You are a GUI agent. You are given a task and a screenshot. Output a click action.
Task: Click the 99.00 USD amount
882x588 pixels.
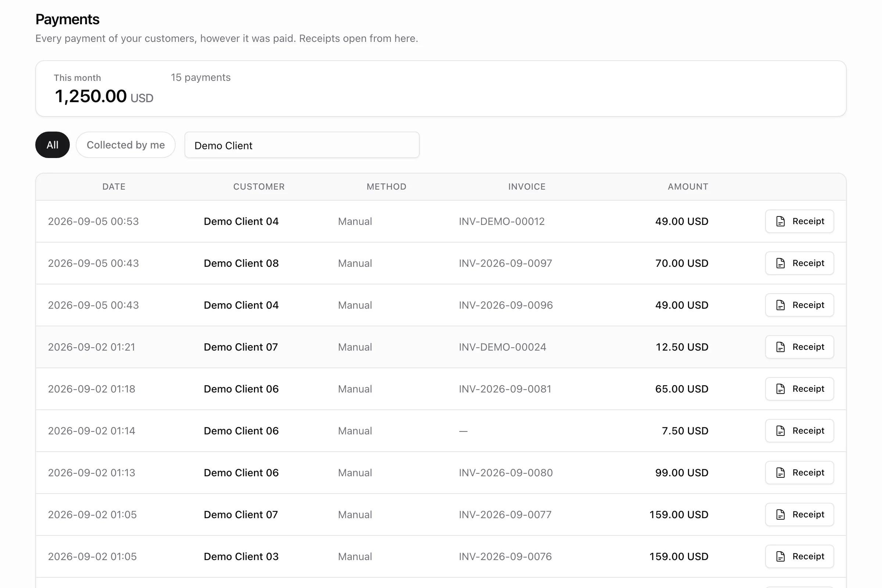pyautogui.click(x=682, y=473)
